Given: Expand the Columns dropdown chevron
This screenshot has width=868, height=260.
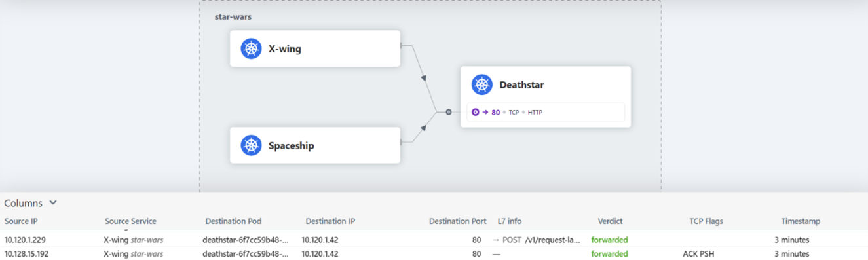Looking at the screenshot, I should tap(53, 203).
